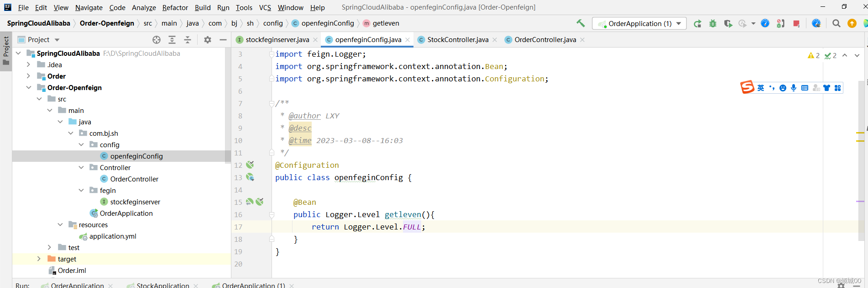Screen dimensions: 868x288
Task: Select stockfeginserver in project tree
Action: [135, 202]
